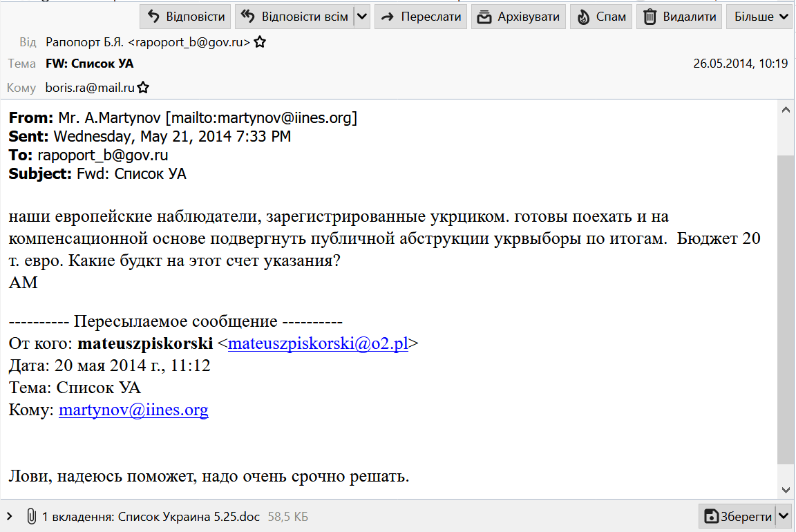Click the paperclip attachment icon
The image size is (796, 532).
point(31,516)
